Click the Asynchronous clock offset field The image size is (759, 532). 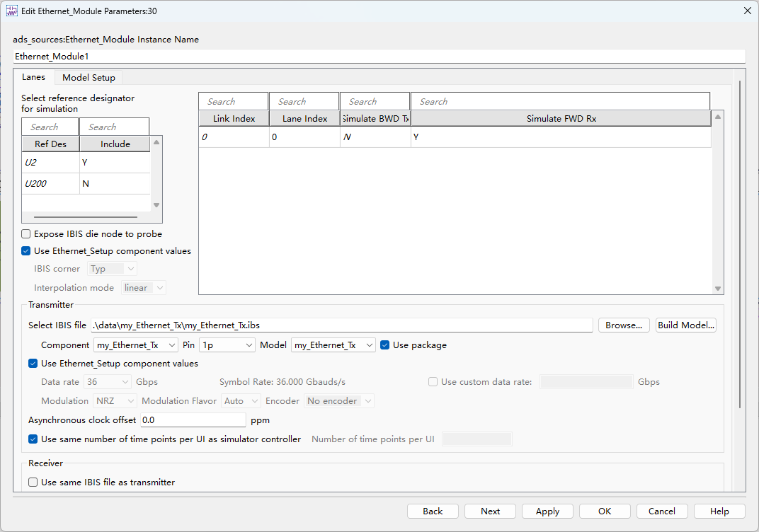point(193,420)
